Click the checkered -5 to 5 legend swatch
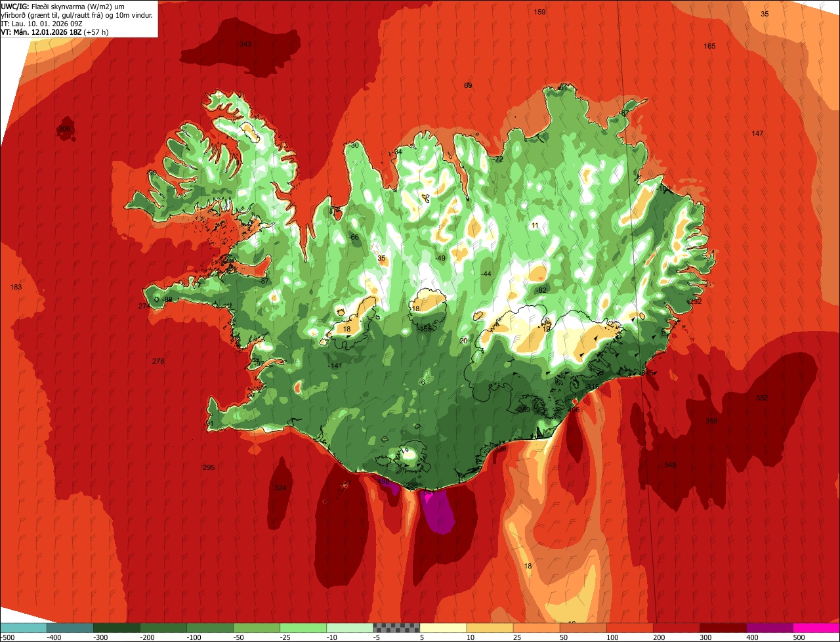The height and width of the screenshot is (642, 840). click(396, 628)
